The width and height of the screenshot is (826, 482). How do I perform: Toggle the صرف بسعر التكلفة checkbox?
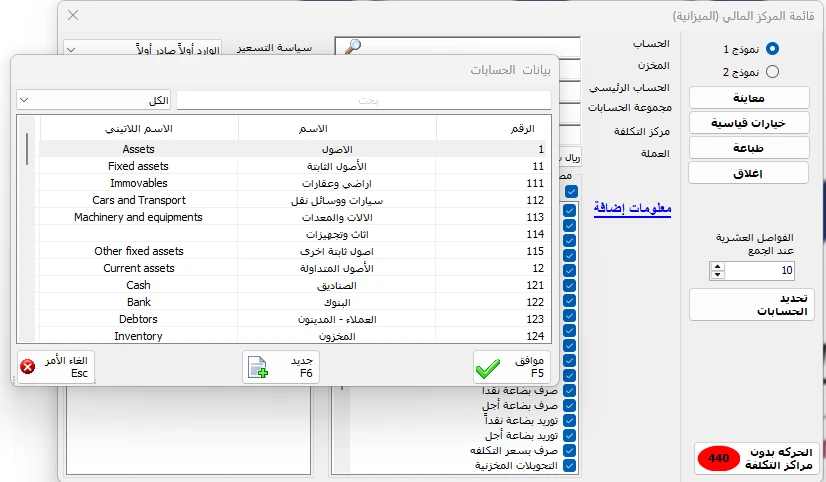coord(569,450)
